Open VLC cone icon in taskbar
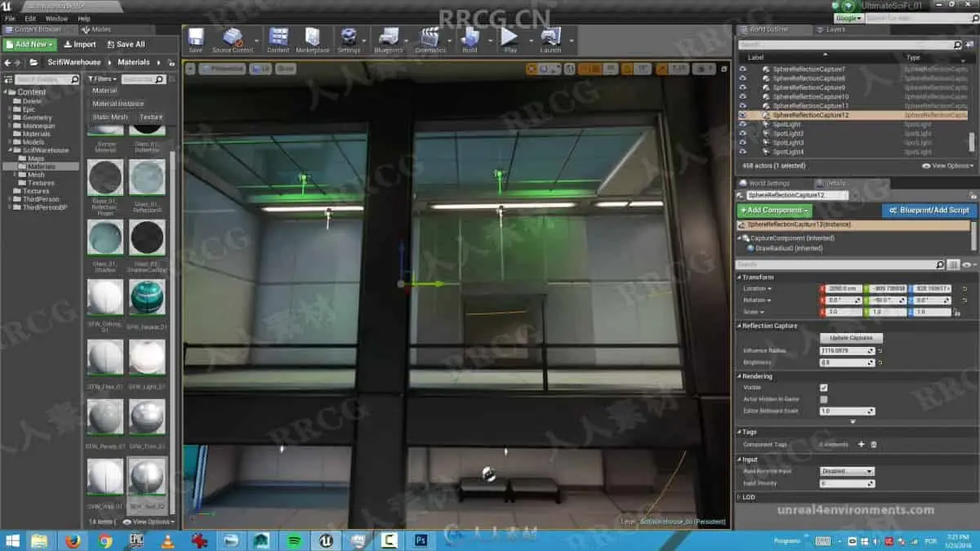This screenshot has height=551, width=980. click(167, 540)
